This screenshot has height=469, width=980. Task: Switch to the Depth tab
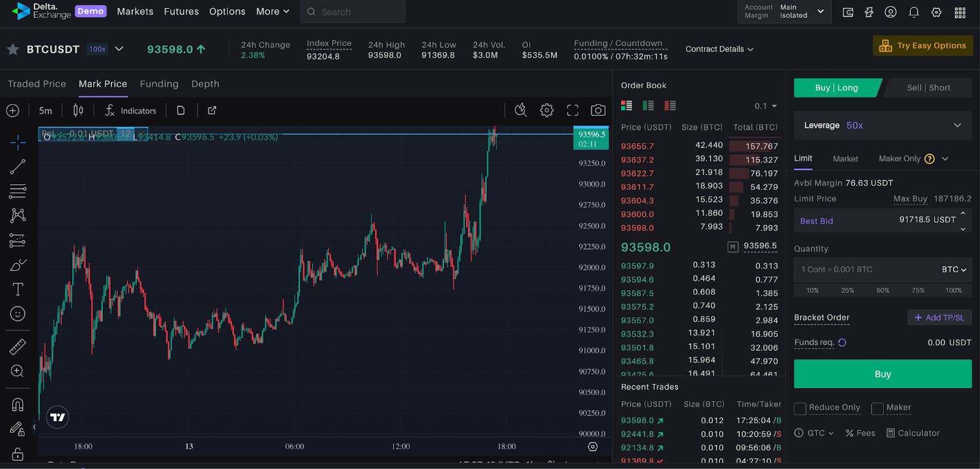pyautogui.click(x=205, y=84)
